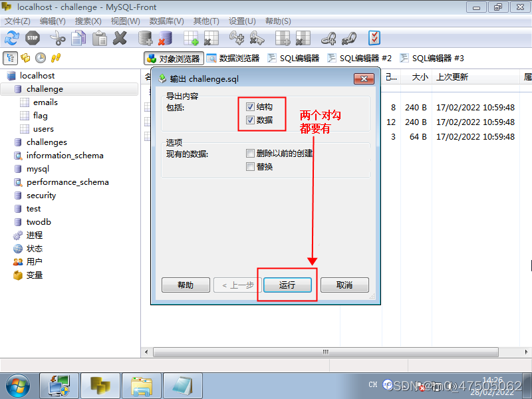Close the 输出 challenge.sql dialog
Viewport: 532px width, 399px height.
[x=364, y=78]
